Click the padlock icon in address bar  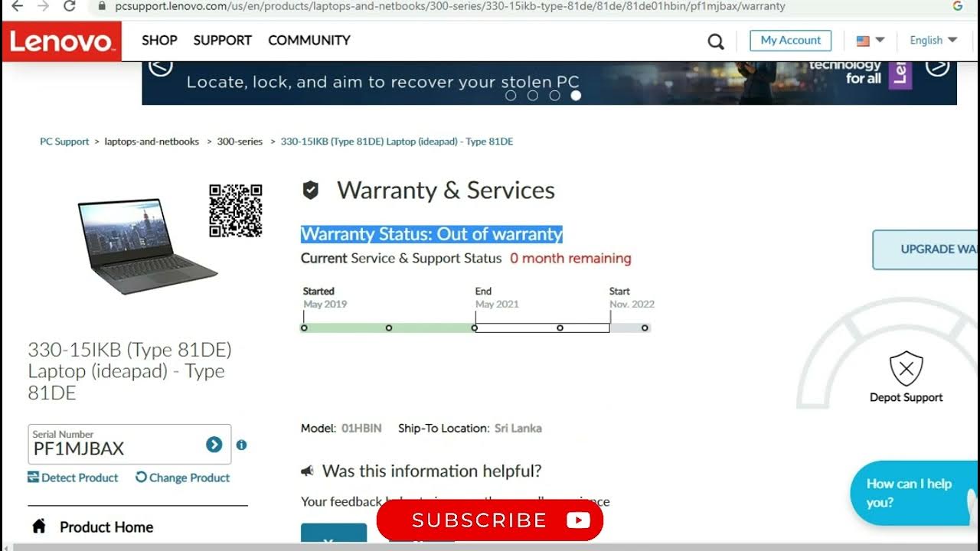101,6
